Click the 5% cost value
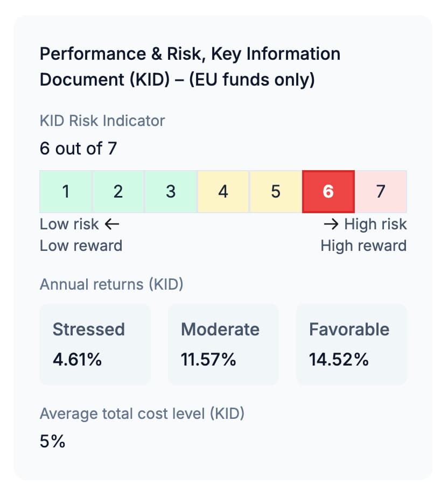The width and height of the screenshot is (448, 491). pyautogui.click(x=52, y=440)
